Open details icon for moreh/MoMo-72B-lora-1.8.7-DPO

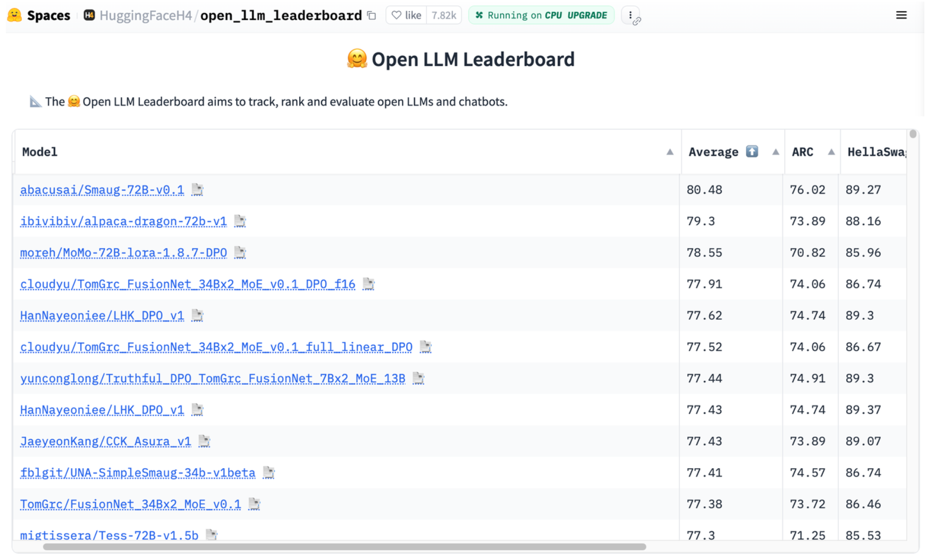click(x=240, y=252)
